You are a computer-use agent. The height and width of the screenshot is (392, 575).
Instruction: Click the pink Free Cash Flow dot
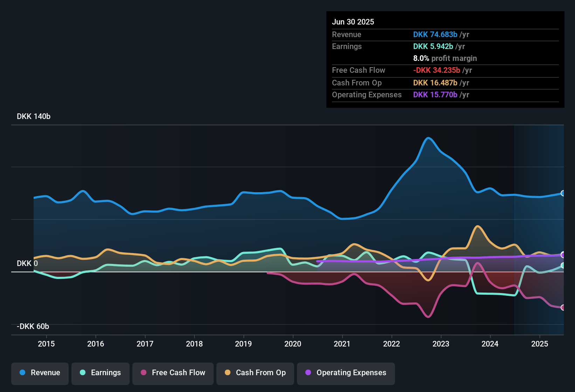coord(144,373)
